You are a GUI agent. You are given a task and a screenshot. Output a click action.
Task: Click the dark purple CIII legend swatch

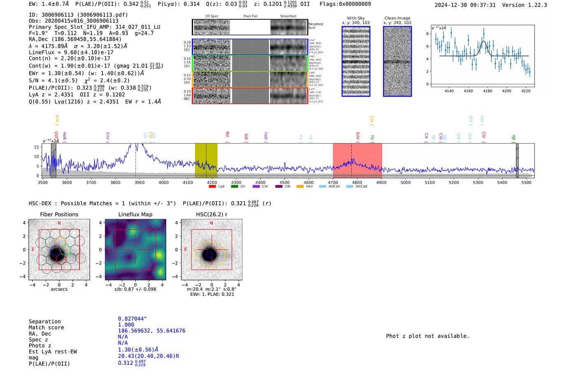click(279, 186)
